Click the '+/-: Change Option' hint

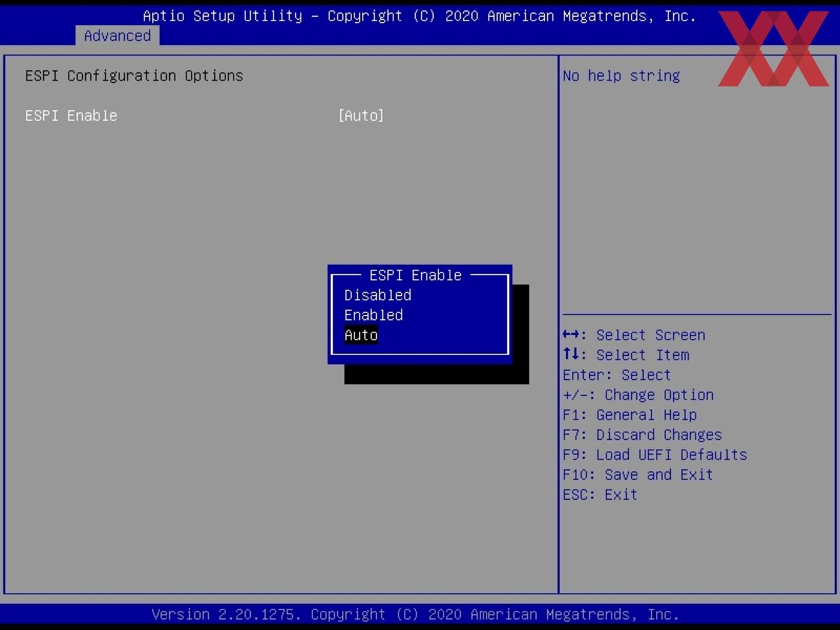[x=638, y=395]
